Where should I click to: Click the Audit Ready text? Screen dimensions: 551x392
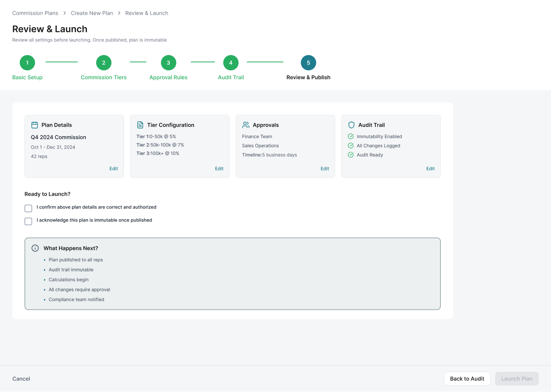[370, 155]
